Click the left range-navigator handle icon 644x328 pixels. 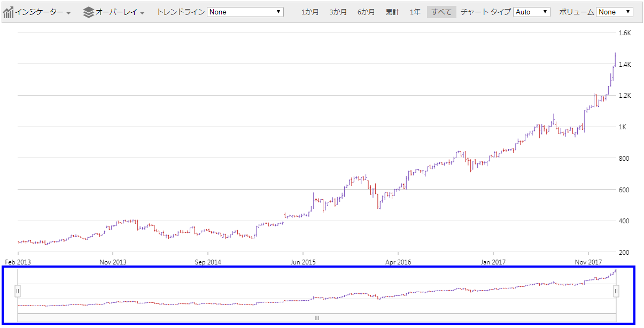(19, 291)
